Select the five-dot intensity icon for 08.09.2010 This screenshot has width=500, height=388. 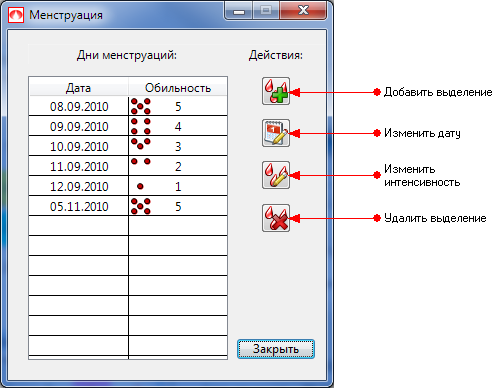coord(141,106)
